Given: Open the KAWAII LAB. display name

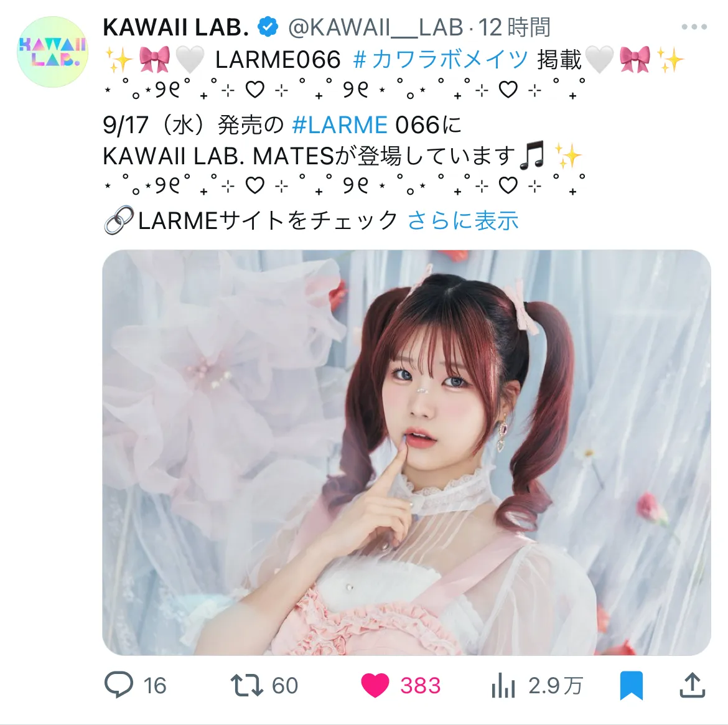Looking at the screenshot, I should pos(177,27).
